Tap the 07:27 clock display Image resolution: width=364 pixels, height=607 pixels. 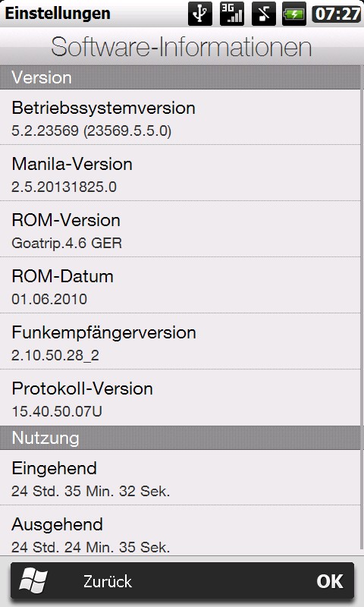(337, 14)
